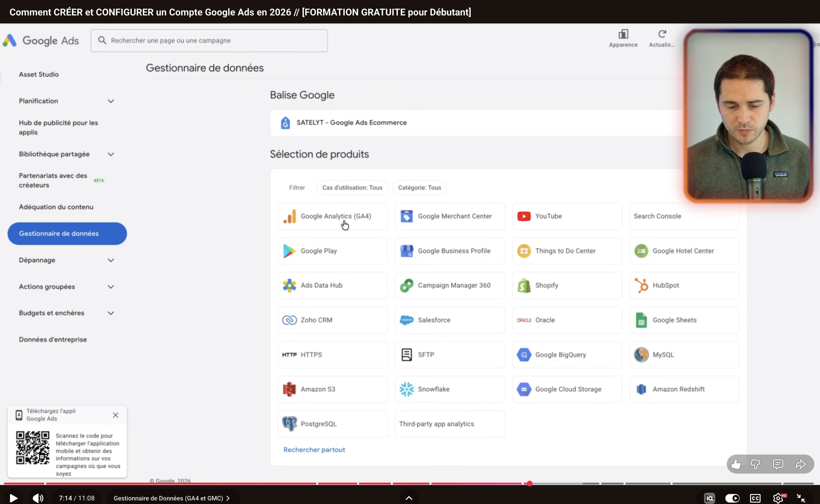Open the video comments icon
820x504 pixels.
coord(778,464)
